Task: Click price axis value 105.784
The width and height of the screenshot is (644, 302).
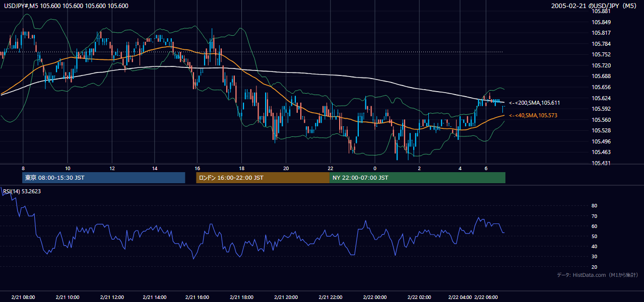Action: (602, 44)
